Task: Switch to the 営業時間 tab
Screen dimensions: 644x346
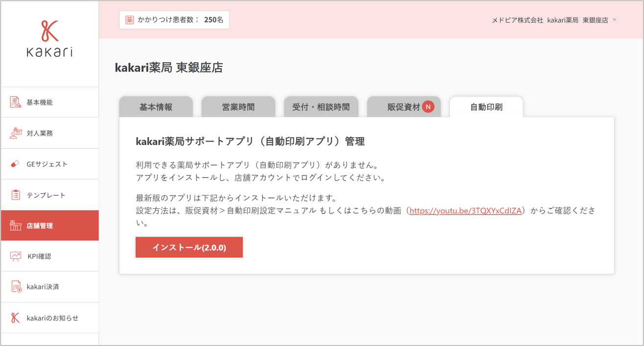Action: coord(238,107)
